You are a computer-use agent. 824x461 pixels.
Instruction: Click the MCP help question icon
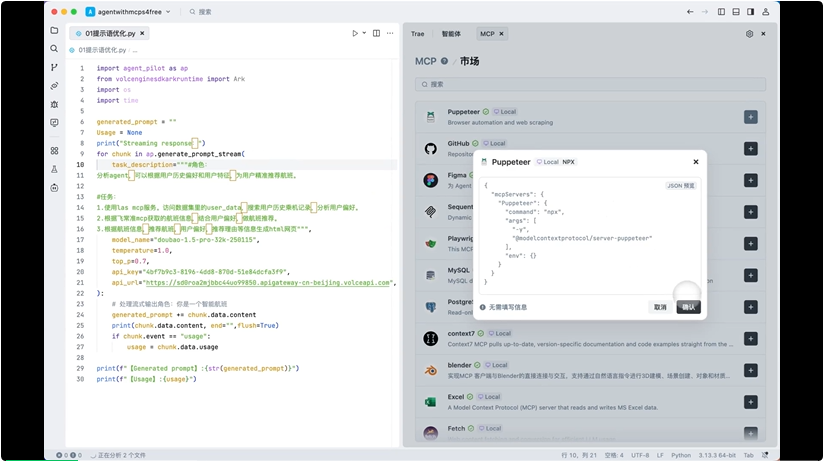[x=445, y=61]
